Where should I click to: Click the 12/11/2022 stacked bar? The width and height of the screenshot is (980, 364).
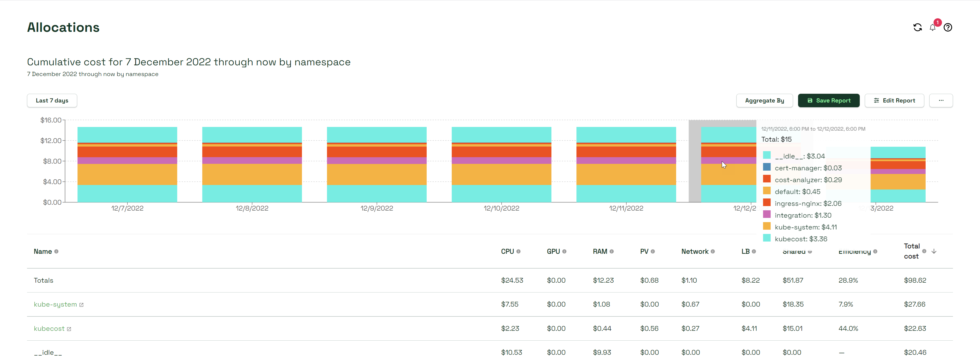click(x=626, y=164)
